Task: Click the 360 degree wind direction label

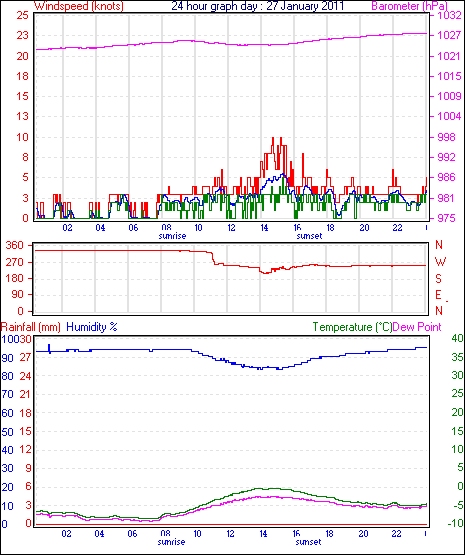Action: tap(15, 245)
